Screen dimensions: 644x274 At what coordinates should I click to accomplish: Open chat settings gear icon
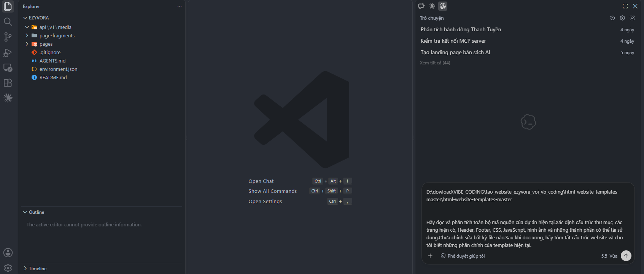click(x=622, y=18)
